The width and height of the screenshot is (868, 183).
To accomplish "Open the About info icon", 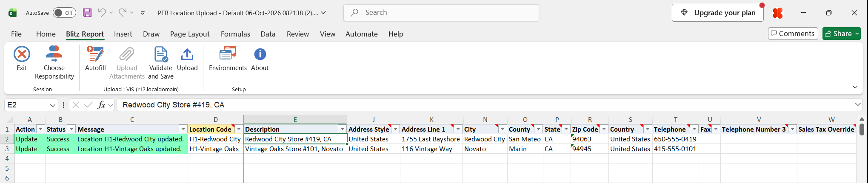I will [260, 54].
